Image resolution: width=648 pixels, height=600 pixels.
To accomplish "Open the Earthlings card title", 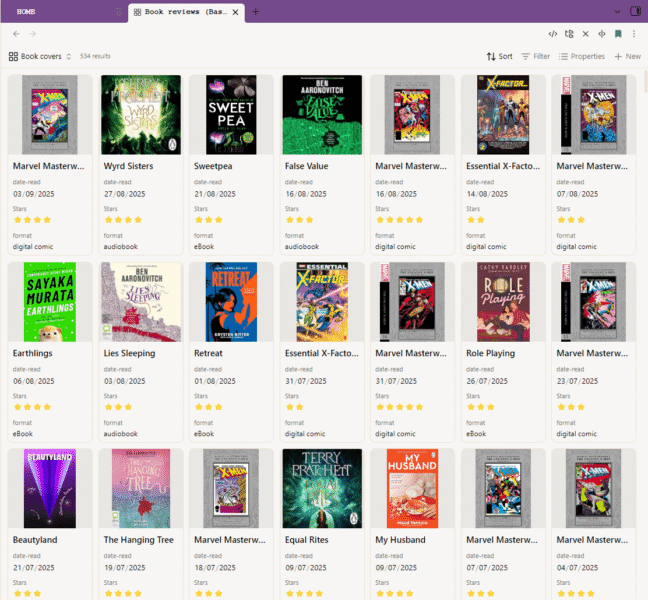I will [x=33, y=353].
